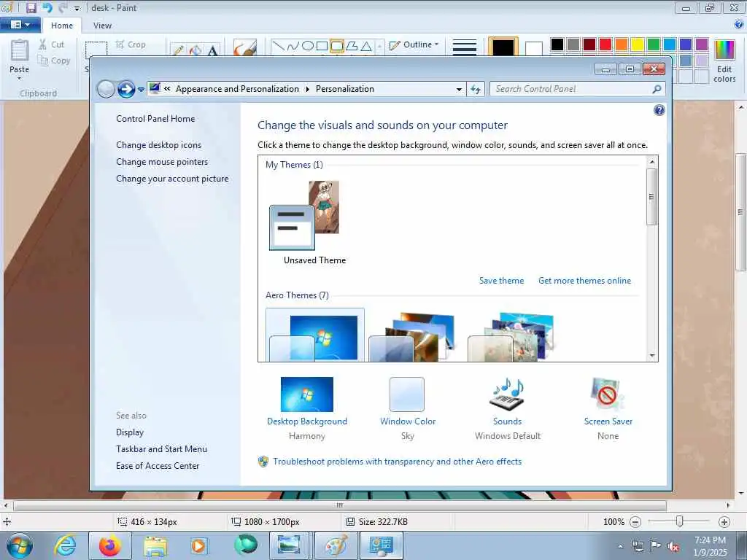Open Windows Media Player from taskbar
747x560 pixels.
(198, 545)
